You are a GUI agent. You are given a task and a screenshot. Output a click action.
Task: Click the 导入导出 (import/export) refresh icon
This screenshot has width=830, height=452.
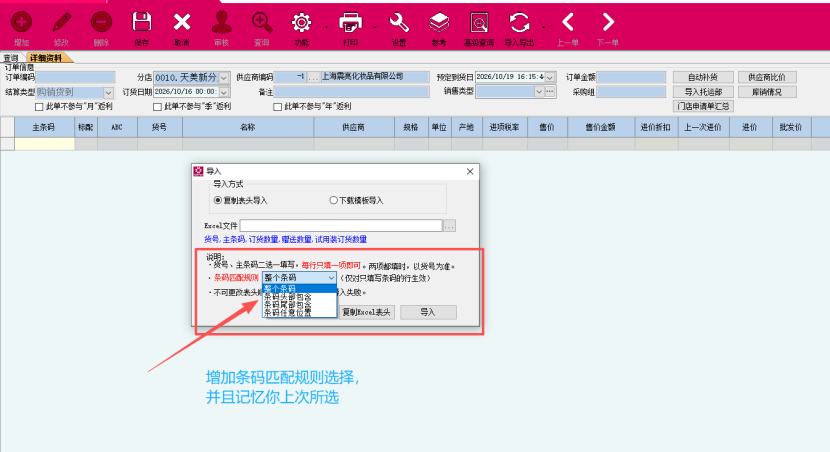[x=519, y=22]
